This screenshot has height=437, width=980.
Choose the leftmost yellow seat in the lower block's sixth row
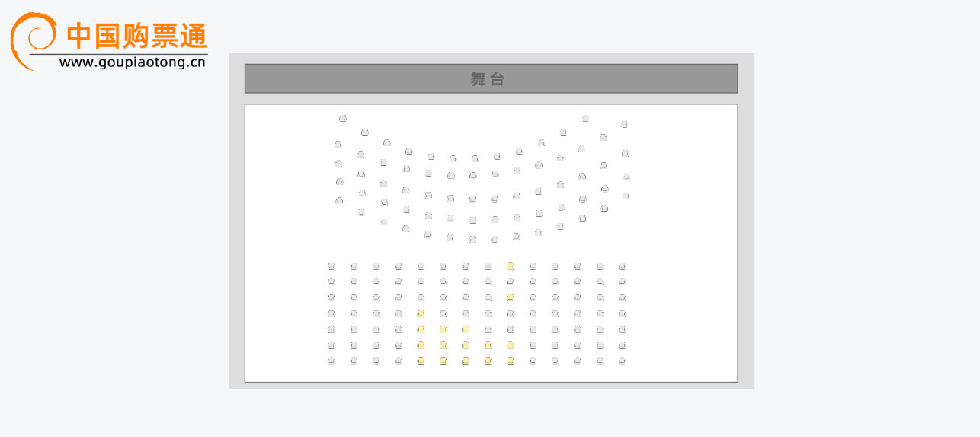tap(421, 345)
